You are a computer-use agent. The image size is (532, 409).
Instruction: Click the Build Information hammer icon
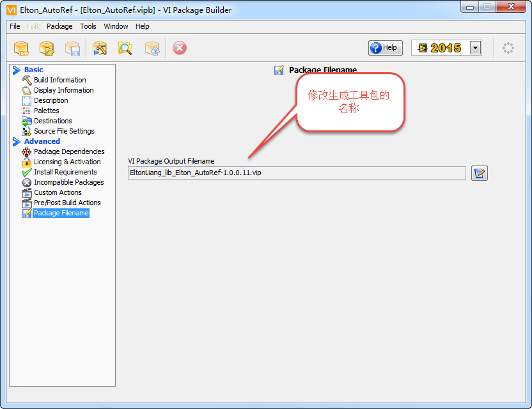click(26, 81)
